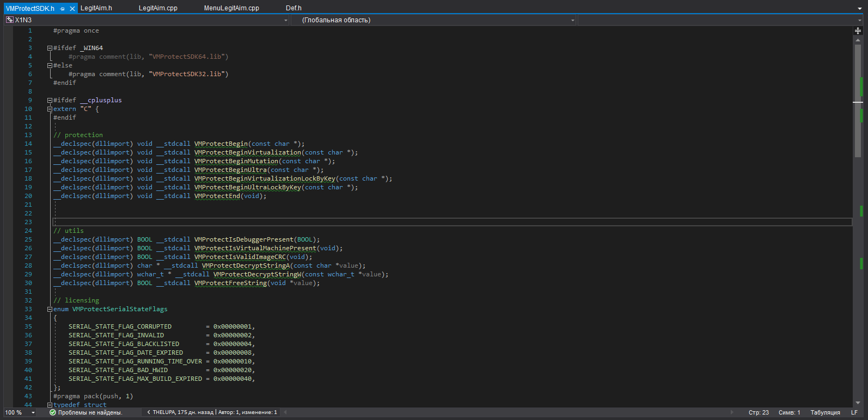Open the Def.h tab

coord(294,8)
